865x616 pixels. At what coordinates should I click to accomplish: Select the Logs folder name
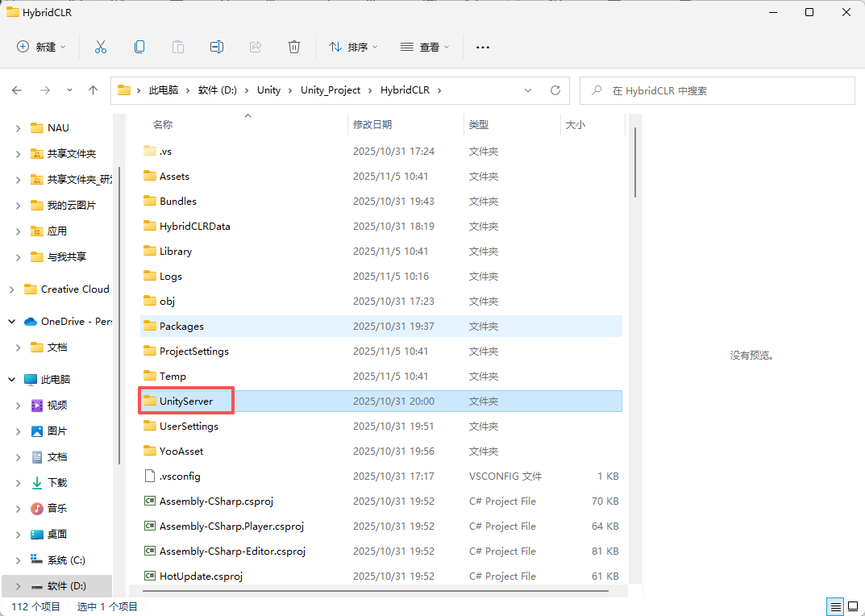click(x=170, y=276)
